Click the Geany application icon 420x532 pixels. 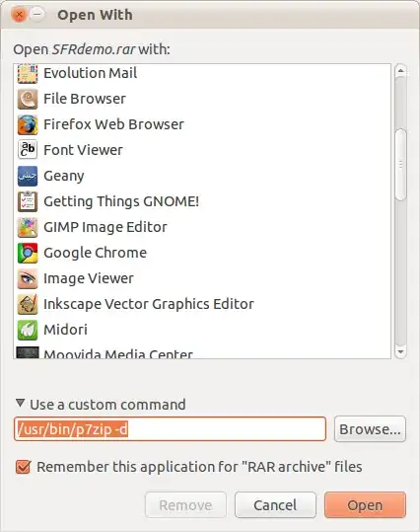click(28, 176)
